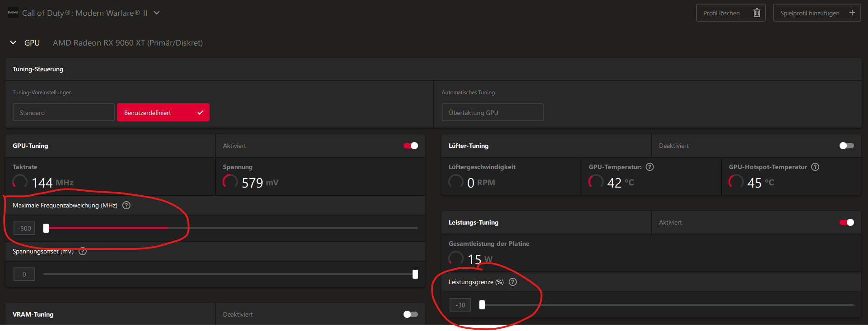
Task: Open help icon next to GPU-Hotspot-Temperatur
Action: coord(815,167)
